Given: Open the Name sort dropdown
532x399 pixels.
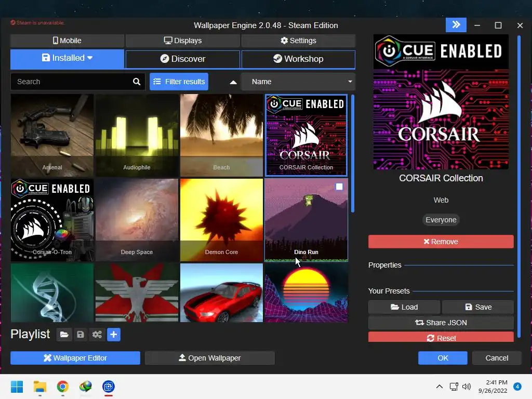Looking at the screenshot, I should (x=298, y=82).
